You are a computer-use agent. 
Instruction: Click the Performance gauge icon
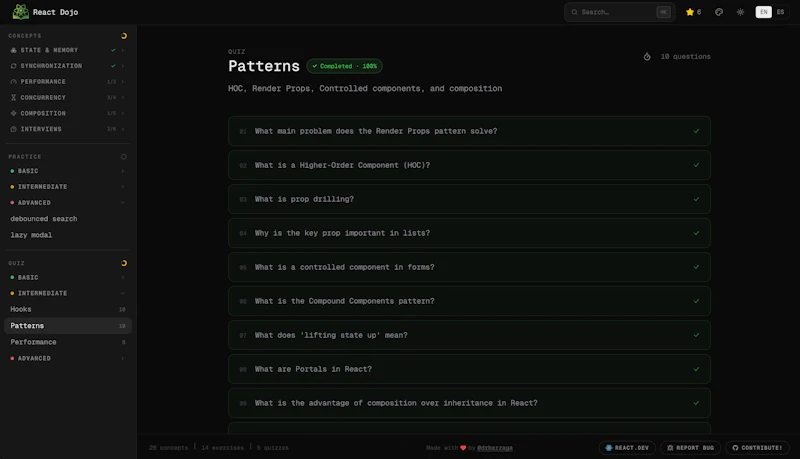(14, 82)
